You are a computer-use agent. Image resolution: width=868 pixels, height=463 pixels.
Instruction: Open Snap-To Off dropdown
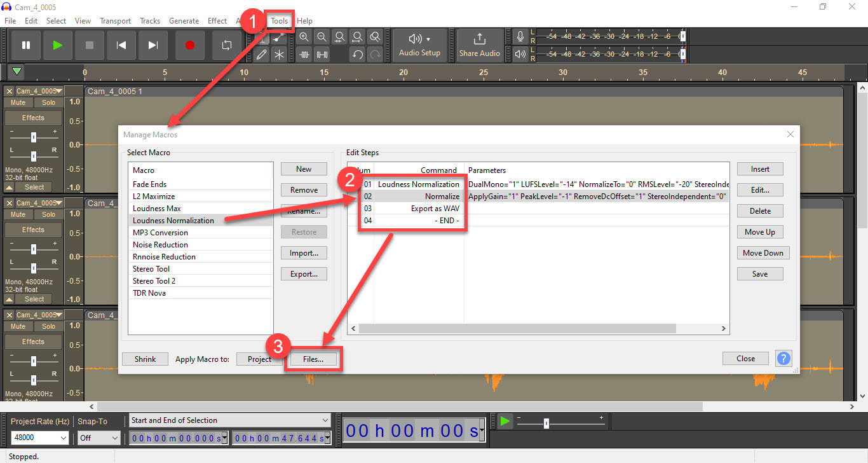[x=98, y=438]
